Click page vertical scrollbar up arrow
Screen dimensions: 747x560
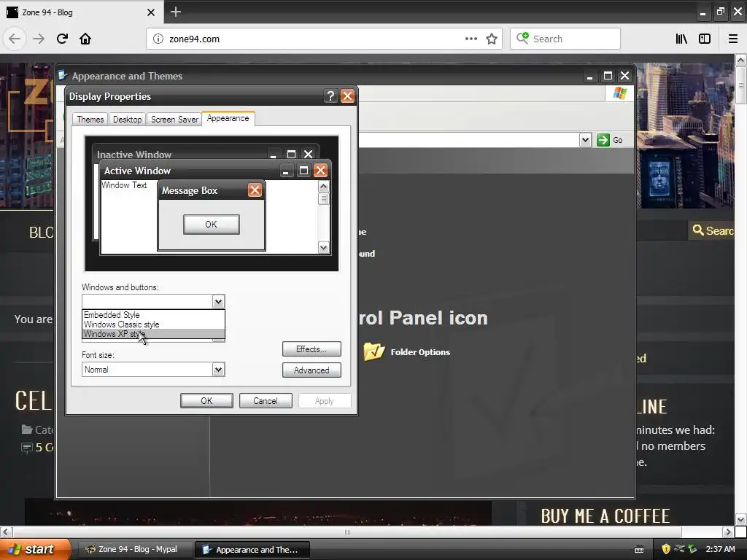740,60
